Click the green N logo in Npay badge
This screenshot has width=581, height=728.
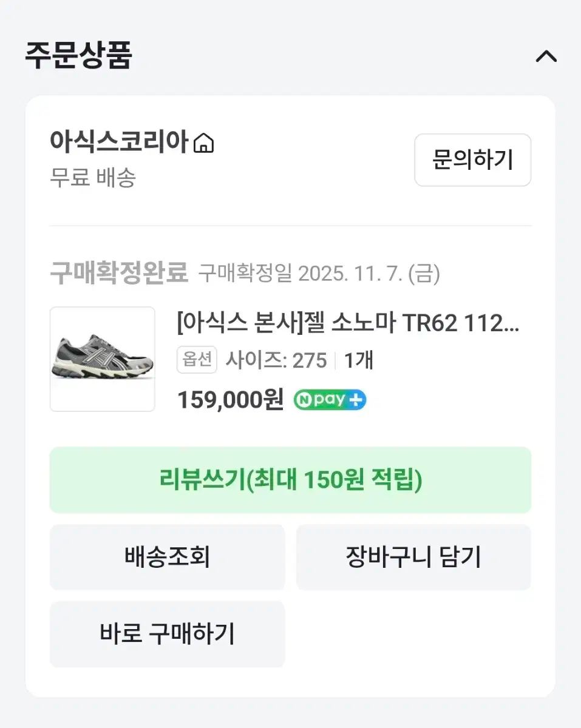point(303,400)
